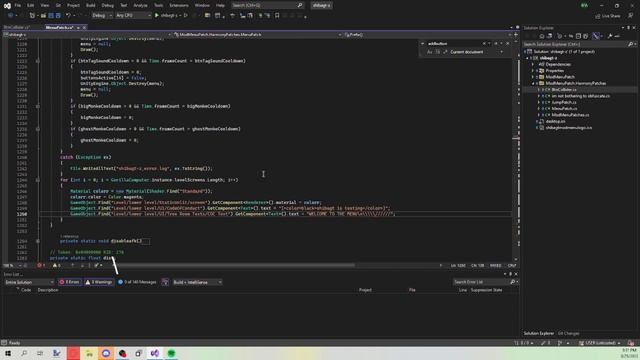Close the find box in the editor
Screen dimensions: 640x360
point(508,43)
